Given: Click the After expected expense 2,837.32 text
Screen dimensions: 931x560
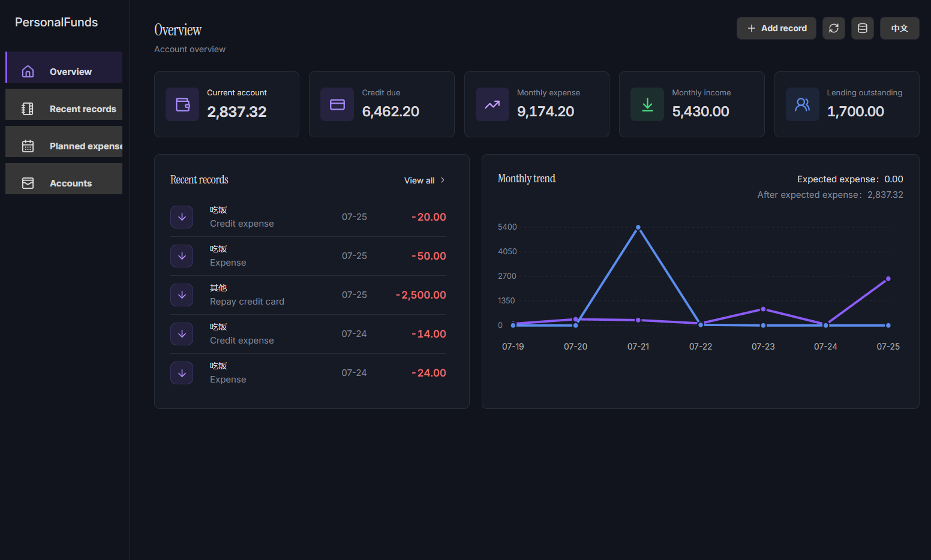Looking at the screenshot, I should click(x=830, y=195).
